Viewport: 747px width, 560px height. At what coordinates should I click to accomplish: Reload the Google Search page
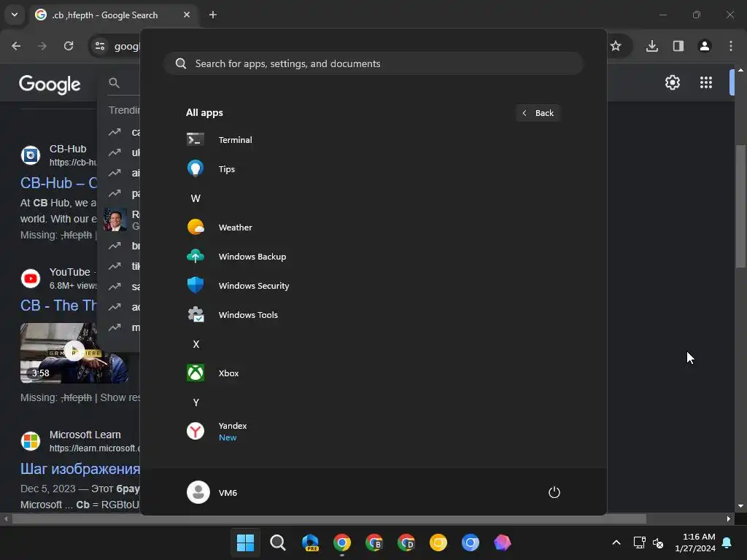(69, 46)
